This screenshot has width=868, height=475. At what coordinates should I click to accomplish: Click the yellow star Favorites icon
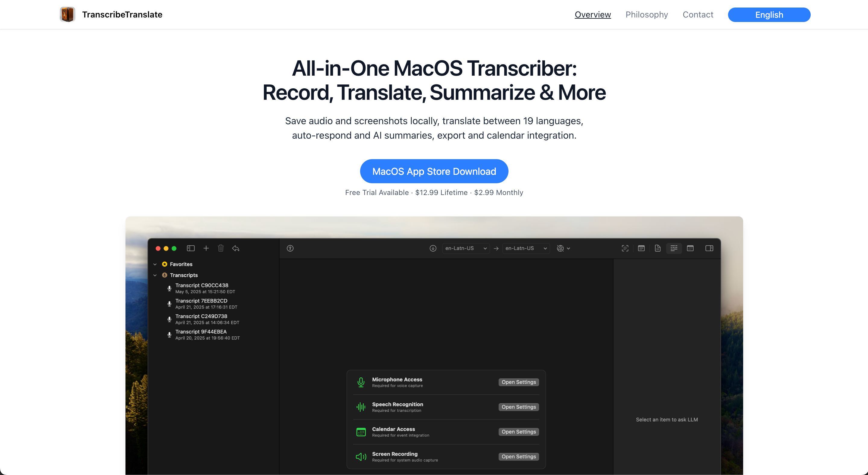coord(164,264)
